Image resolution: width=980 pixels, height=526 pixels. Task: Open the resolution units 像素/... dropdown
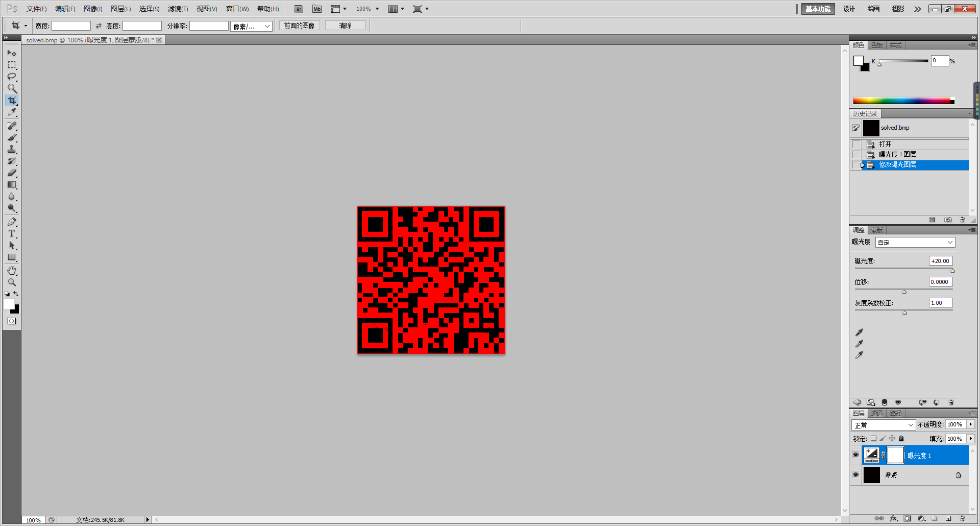(x=251, y=26)
